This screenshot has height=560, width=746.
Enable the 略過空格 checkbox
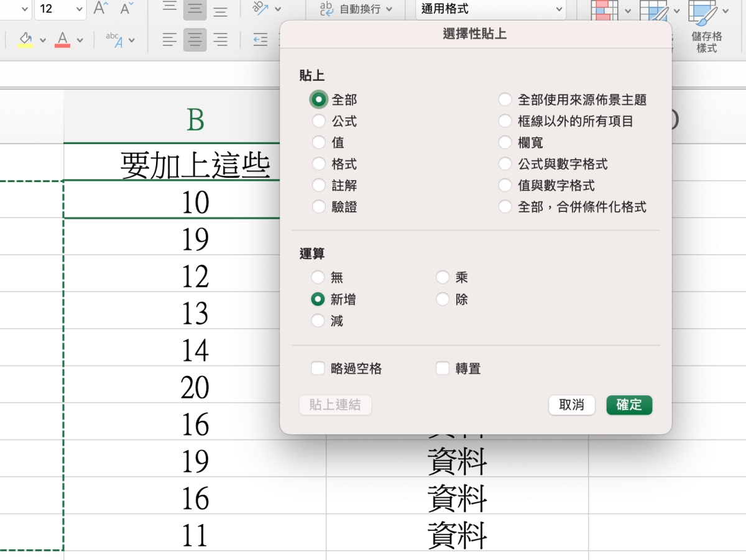pos(318,369)
